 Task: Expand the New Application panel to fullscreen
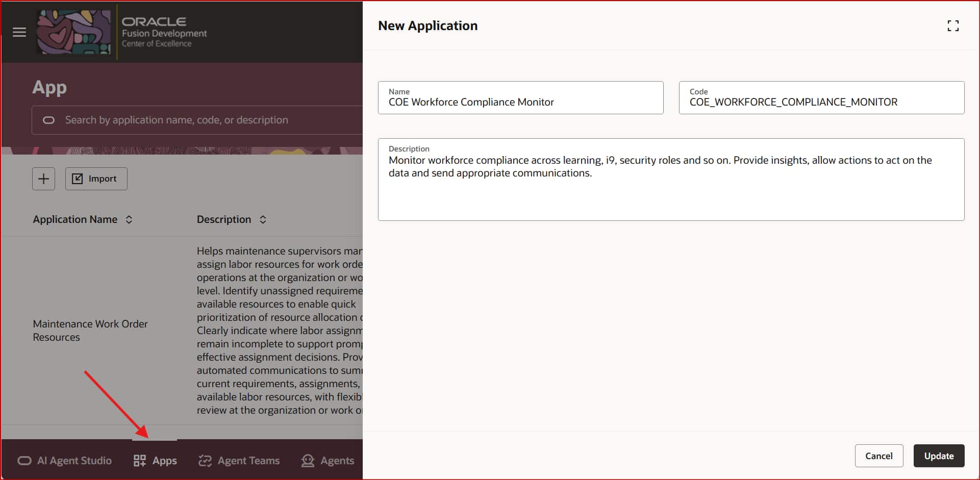953,26
